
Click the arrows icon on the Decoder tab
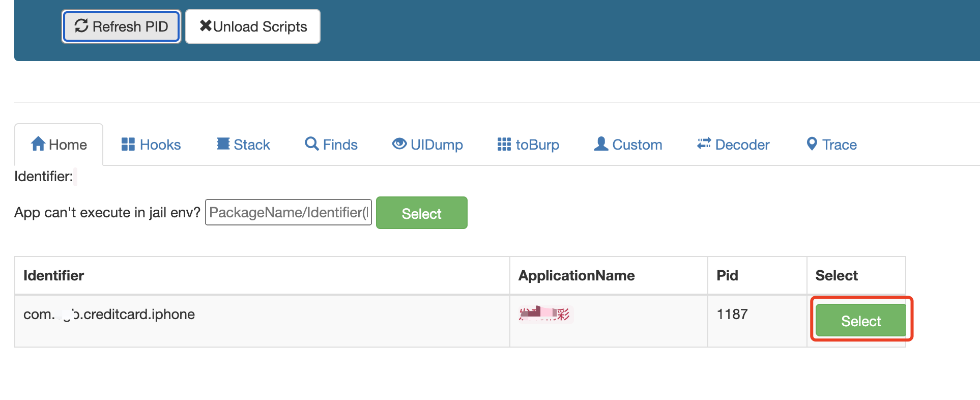pyautogui.click(x=704, y=144)
